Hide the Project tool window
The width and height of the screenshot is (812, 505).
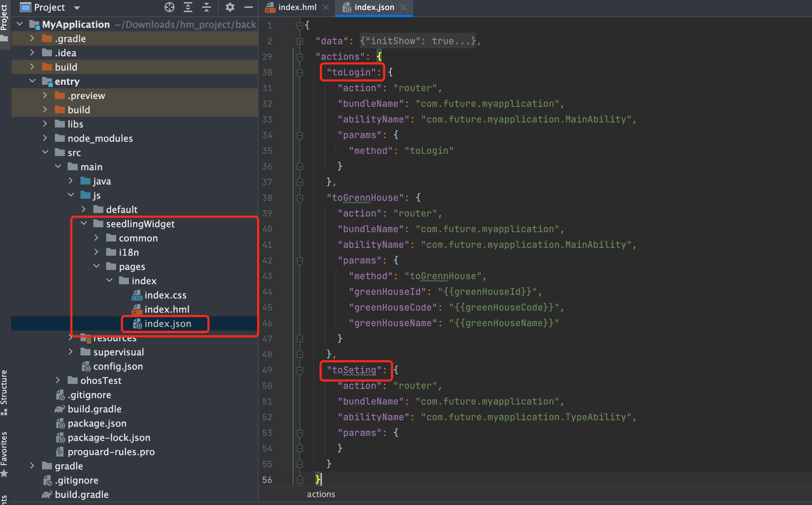[249, 7]
